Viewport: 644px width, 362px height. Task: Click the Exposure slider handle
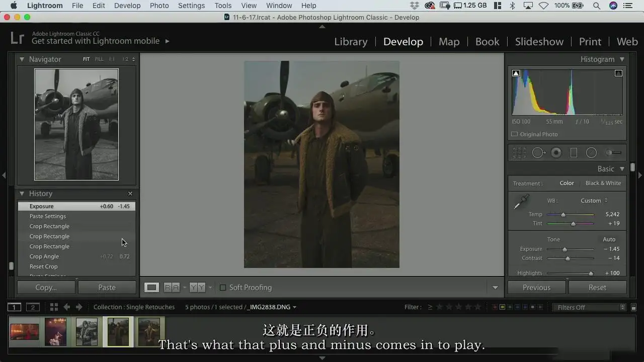pos(565,249)
